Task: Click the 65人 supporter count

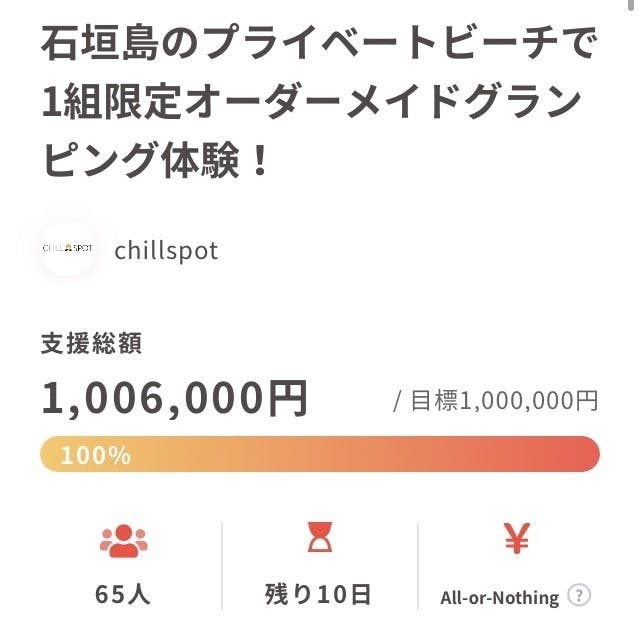Action: pyautogui.click(x=123, y=594)
